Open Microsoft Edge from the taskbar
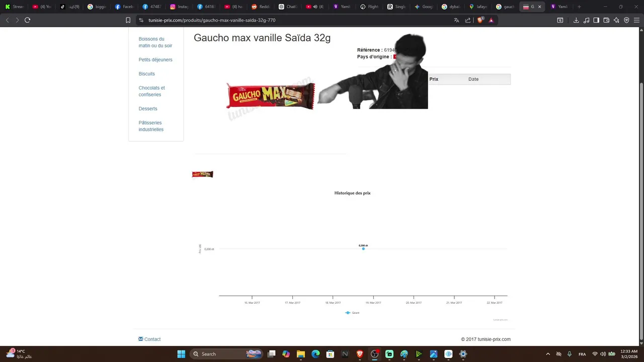 (315, 354)
